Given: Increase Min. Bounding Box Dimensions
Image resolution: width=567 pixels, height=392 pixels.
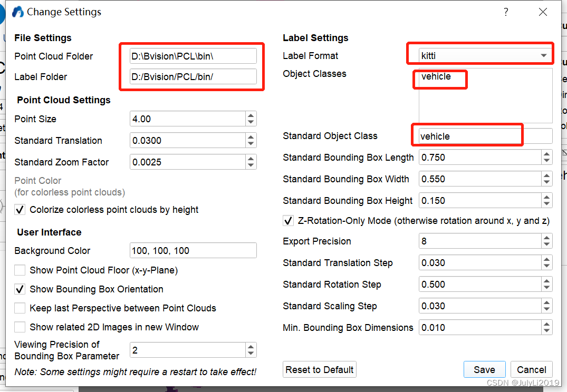Looking at the screenshot, I should [x=546, y=324].
